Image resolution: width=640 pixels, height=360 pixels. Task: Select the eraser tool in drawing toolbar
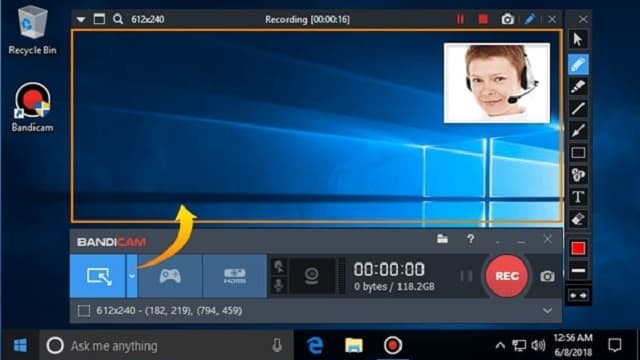(578, 219)
